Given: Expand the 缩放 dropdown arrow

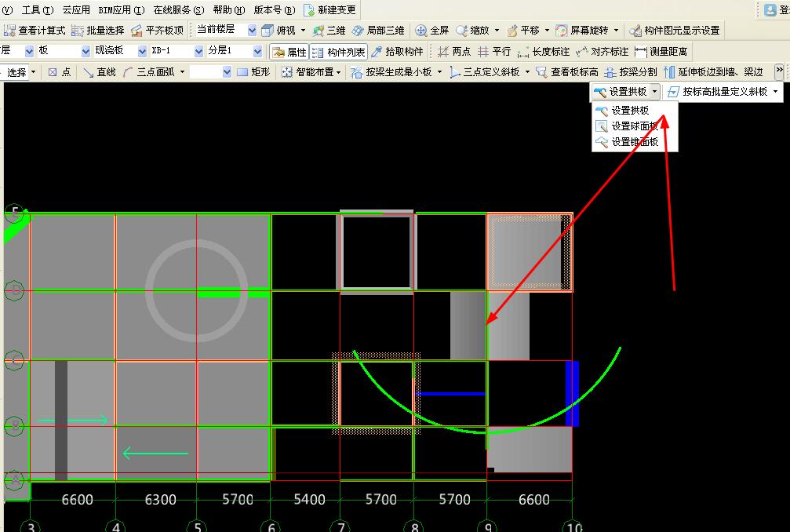Looking at the screenshot, I should (497, 31).
